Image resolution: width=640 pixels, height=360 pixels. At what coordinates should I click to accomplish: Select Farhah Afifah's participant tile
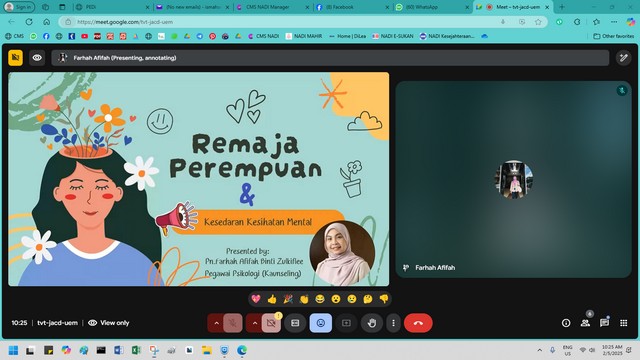click(x=513, y=179)
